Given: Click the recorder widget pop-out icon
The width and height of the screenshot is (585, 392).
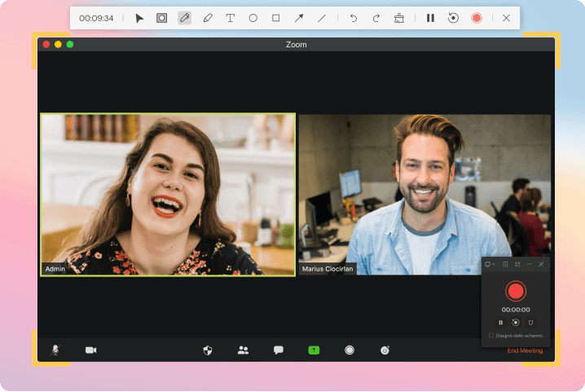Looking at the screenshot, I should (x=517, y=264).
